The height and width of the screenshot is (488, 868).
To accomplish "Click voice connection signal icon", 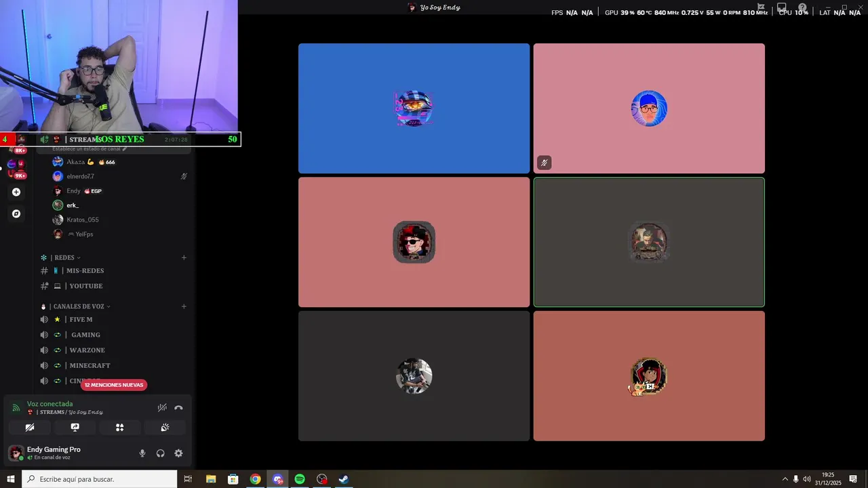I will (16, 408).
